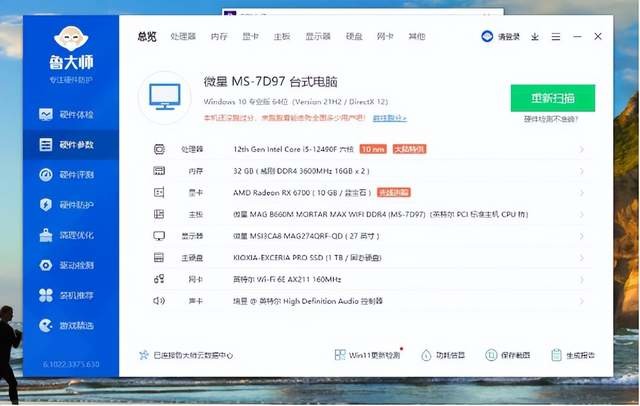
Task: Switch to the 处理器 tab
Action: [x=183, y=37]
